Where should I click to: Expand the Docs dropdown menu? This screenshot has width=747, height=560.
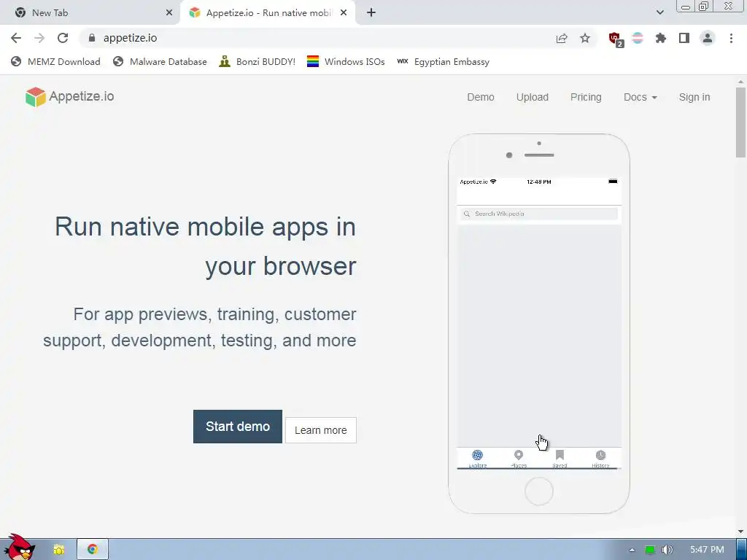tap(640, 97)
